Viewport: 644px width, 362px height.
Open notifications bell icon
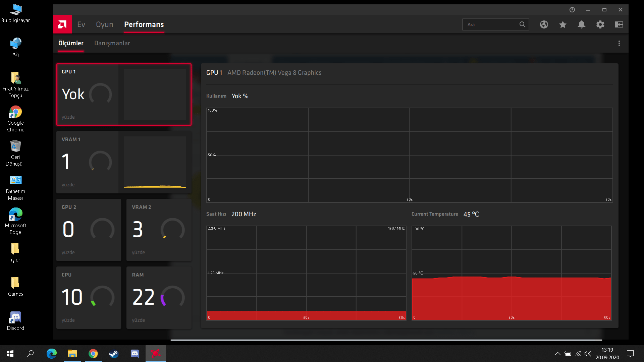582,24
